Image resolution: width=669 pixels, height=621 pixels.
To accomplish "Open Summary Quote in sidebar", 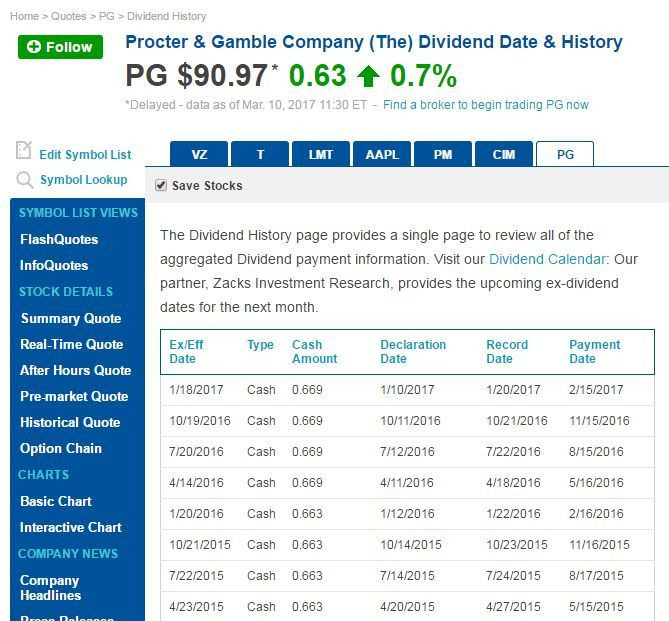I will 71,318.
